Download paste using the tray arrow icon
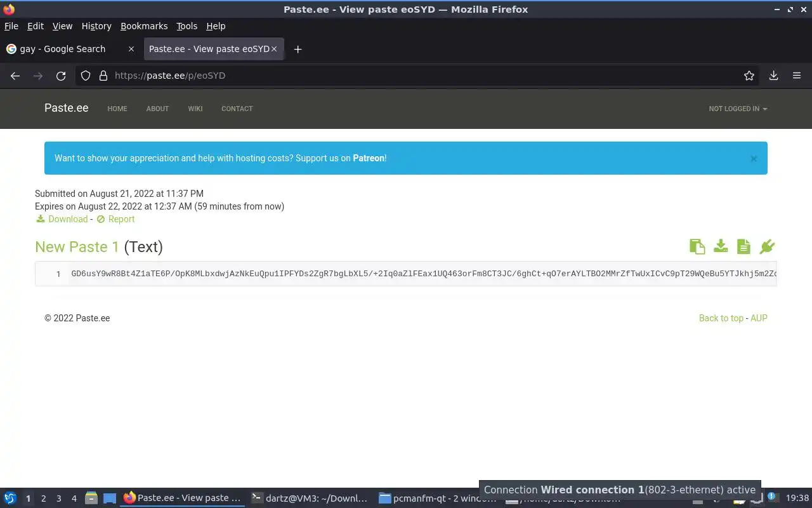 click(721, 246)
